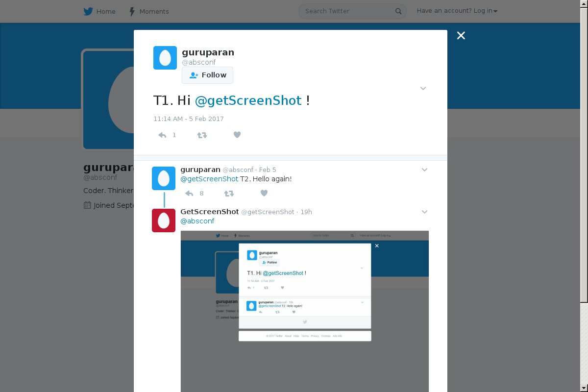Retweet the T2 Hello again tweet
The height and width of the screenshot is (392, 588).
coord(229,194)
